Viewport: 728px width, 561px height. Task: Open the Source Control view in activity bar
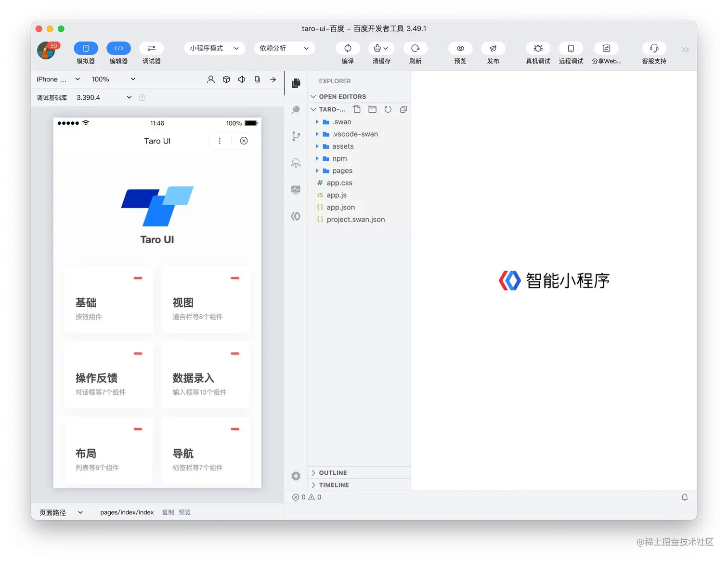pyautogui.click(x=296, y=136)
